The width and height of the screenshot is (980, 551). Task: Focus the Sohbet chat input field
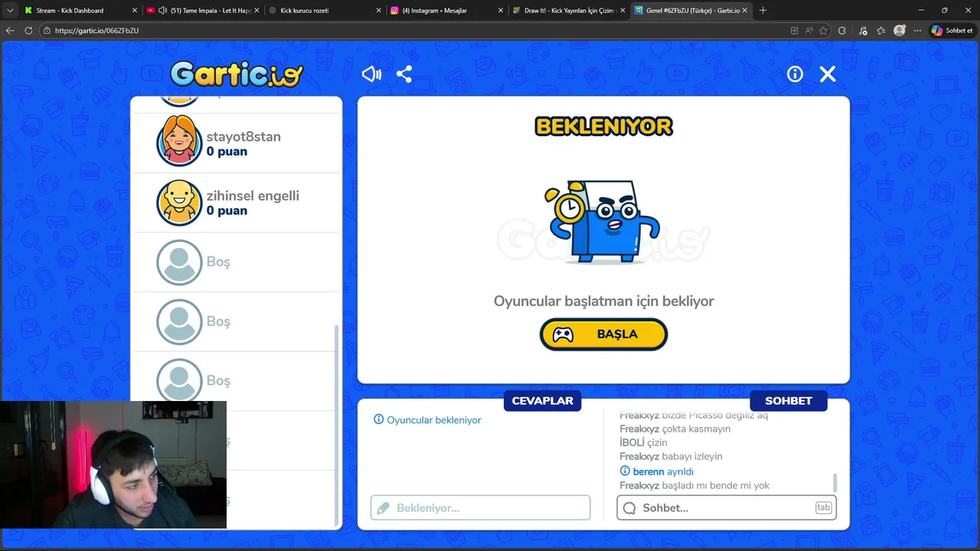click(x=726, y=507)
